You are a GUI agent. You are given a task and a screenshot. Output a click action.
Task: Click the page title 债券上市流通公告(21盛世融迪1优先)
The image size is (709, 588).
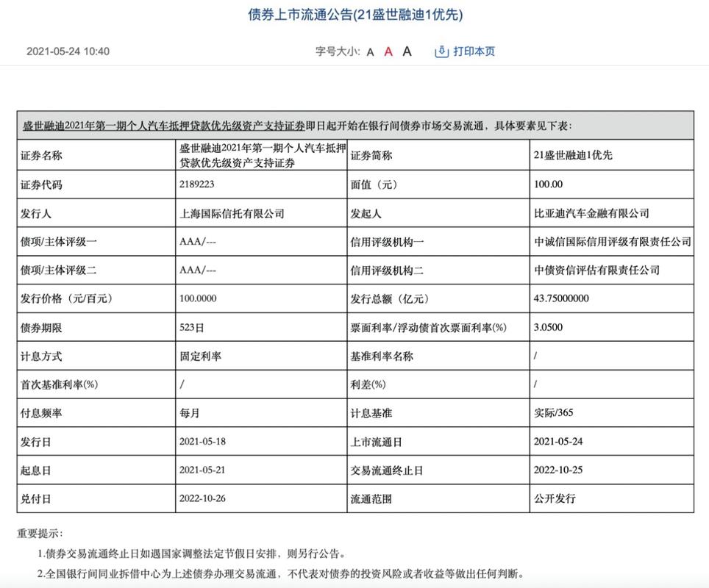point(355,15)
